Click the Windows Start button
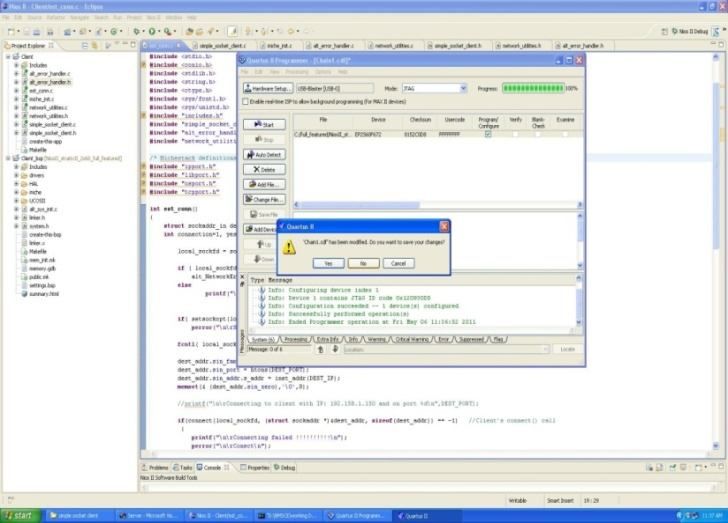This screenshot has width=728, height=523. tap(20, 516)
